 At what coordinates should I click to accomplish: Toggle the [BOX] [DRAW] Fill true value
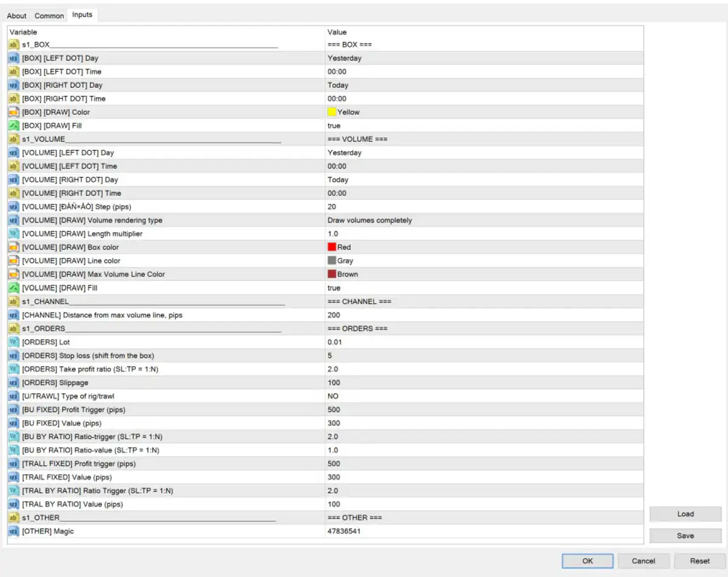click(x=334, y=126)
